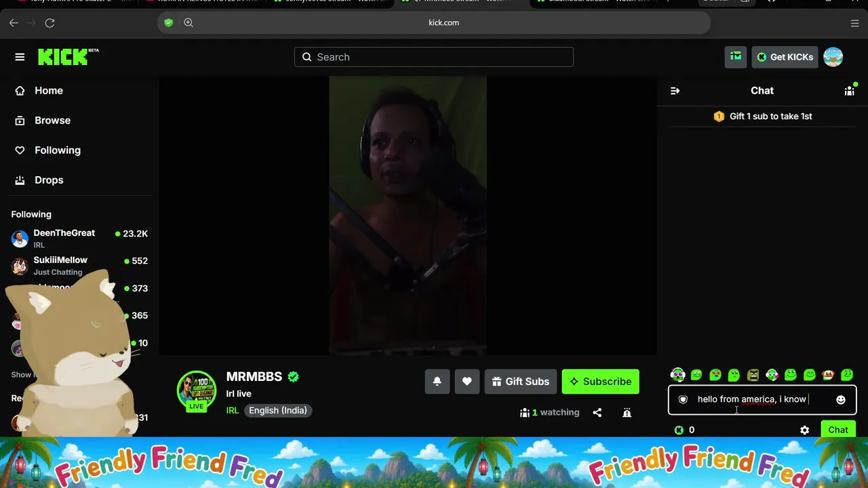This screenshot has height=488, width=868.
Task: Send message with Chat button
Action: pos(838,430)
